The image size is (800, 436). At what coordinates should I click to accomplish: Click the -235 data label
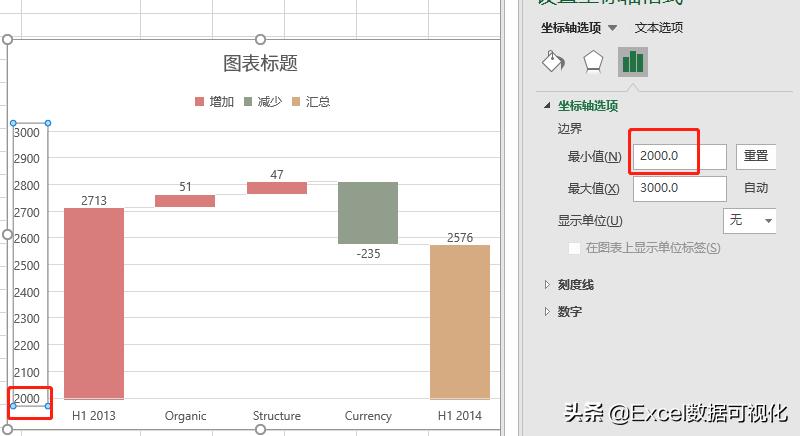(x=368, y=254)
